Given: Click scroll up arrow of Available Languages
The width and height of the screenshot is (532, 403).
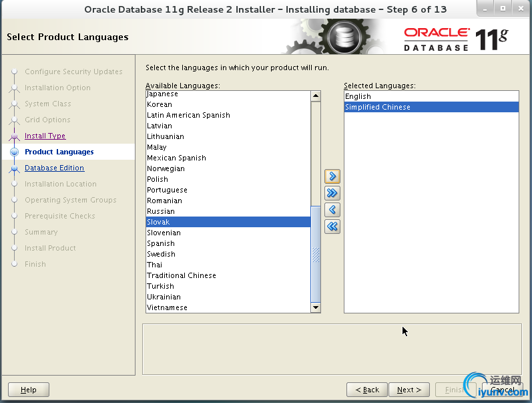Looking at the screenshot, I should (x=316, y=96).
